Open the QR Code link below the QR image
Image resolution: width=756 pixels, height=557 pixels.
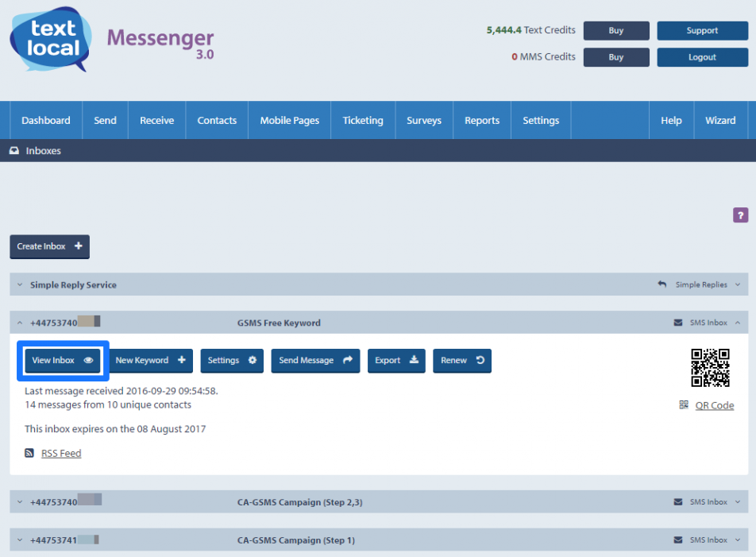click(714, 405)
